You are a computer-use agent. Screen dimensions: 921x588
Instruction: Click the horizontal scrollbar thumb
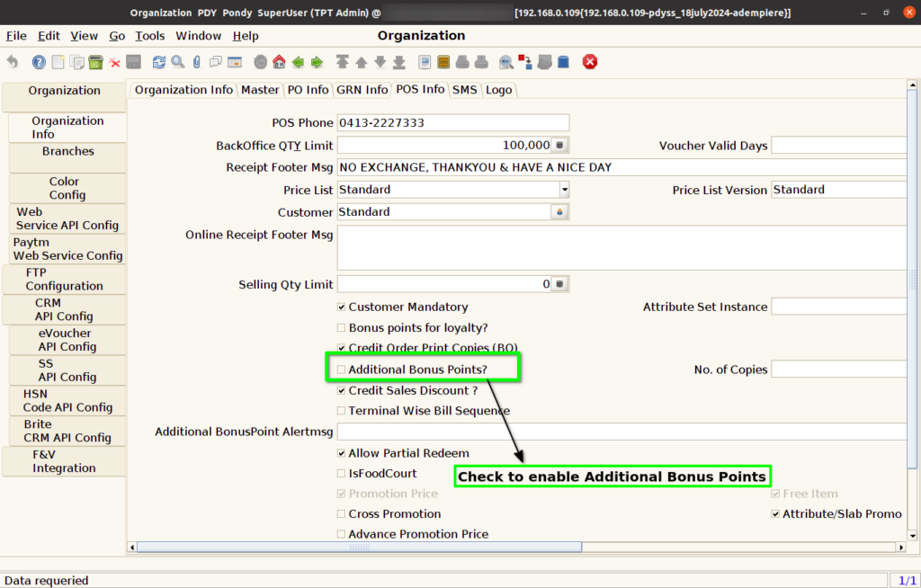(x=359, y=547)
